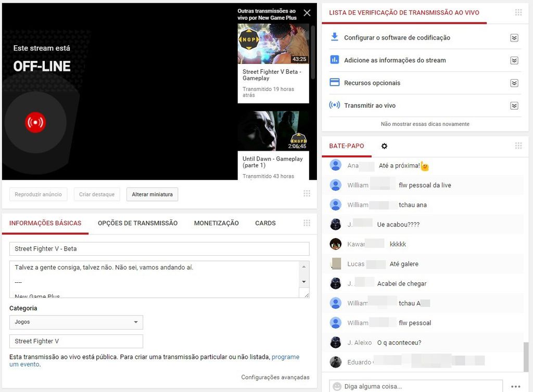The height and width of the screenshot is (392, 533).
Task: Click Eduardo's avatar in chat
Action: [336, 362]
